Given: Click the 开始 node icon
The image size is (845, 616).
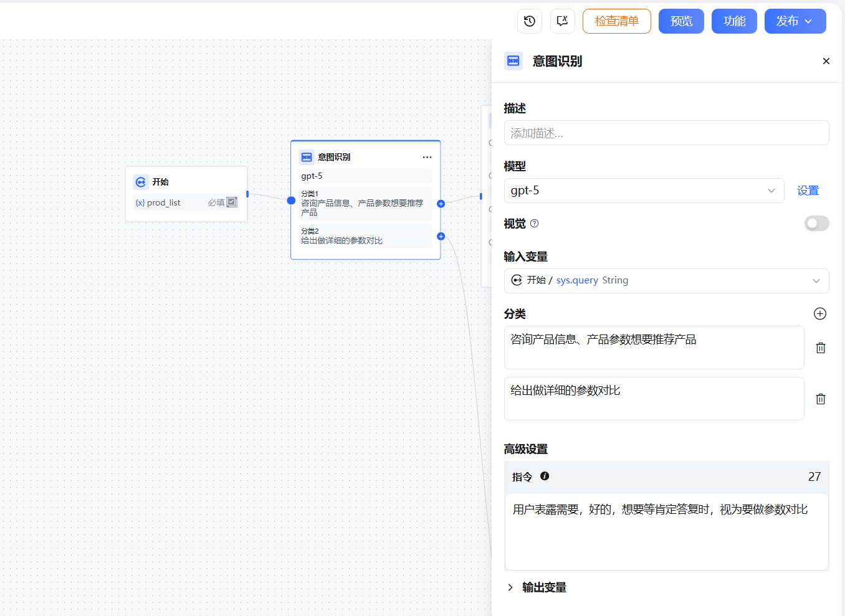Looking at the screenshot, I should click(141, 181).
